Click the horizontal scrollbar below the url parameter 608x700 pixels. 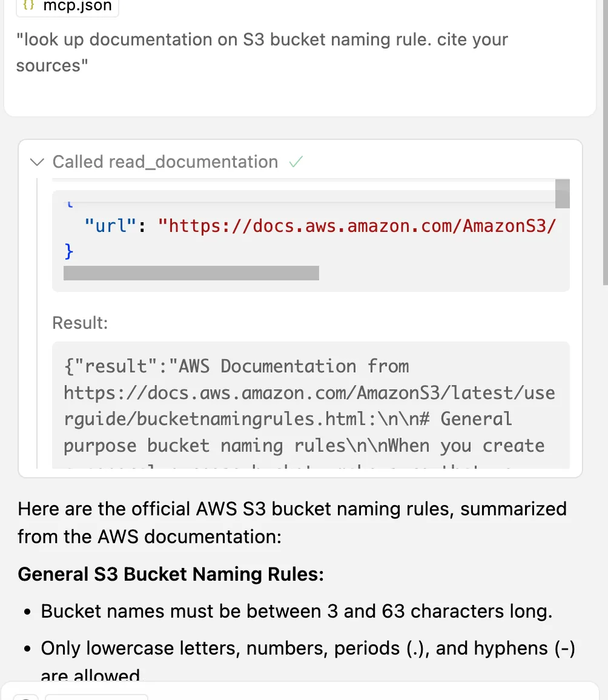tap(191, 273)
